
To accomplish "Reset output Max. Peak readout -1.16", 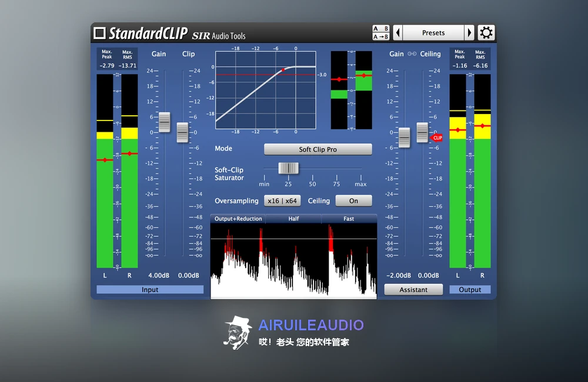I will [x=460, y=65].
